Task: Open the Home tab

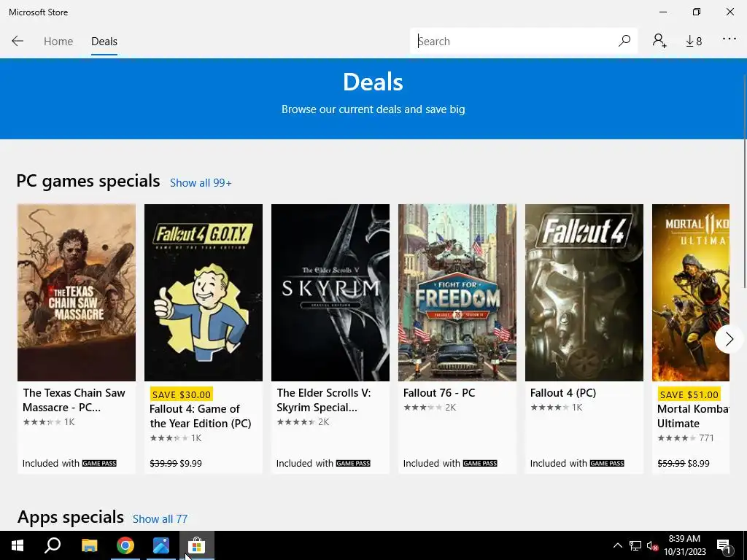Action: click(x=58, y=42)
